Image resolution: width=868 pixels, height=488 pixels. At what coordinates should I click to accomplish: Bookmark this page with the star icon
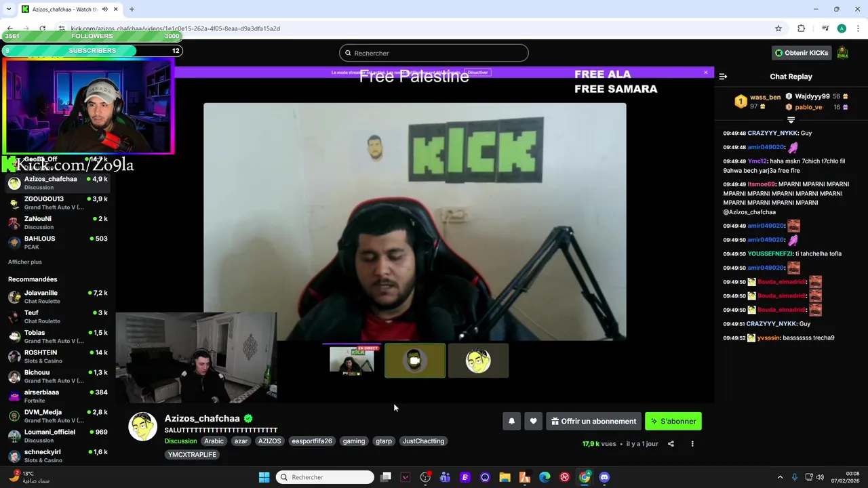pos(778,28)
